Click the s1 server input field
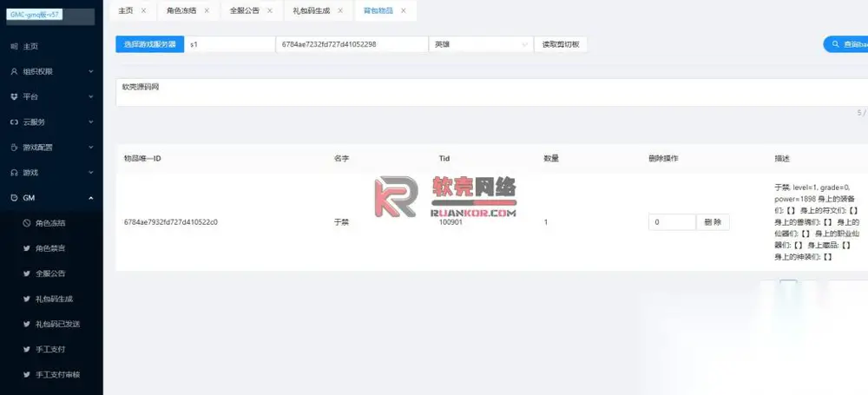 tap(230, 44)
